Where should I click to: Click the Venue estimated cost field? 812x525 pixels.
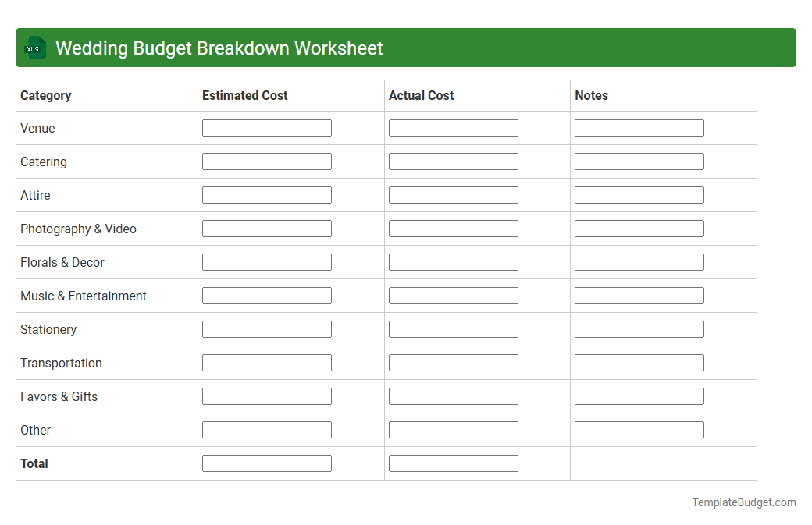point(266,127)
